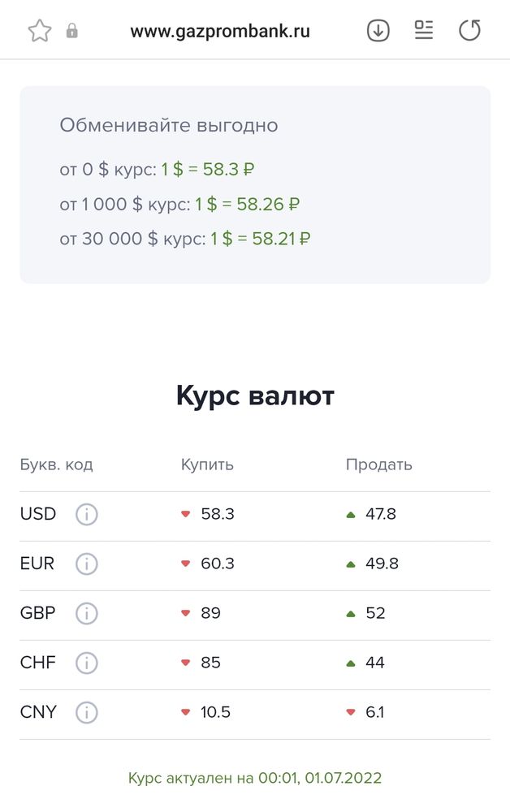The height and width of the screenshot is (812, 510).
Task: Open the EUR info icon
Action: tap(86, 564)
